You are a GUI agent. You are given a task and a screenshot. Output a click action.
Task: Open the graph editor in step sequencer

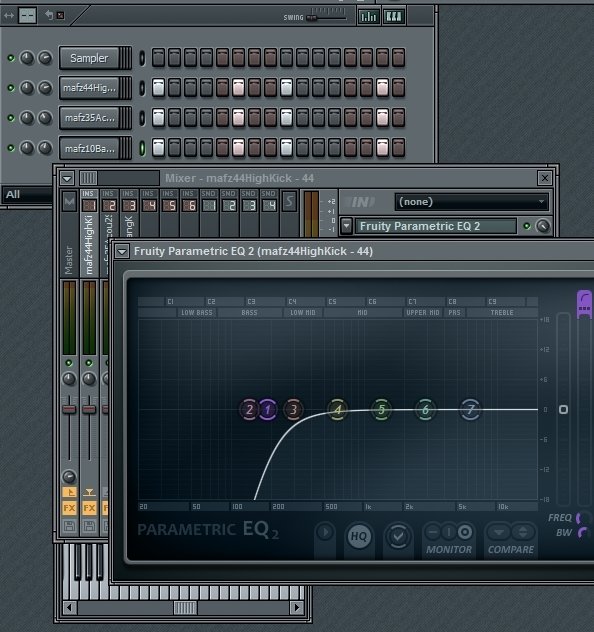tap(368, 17)
